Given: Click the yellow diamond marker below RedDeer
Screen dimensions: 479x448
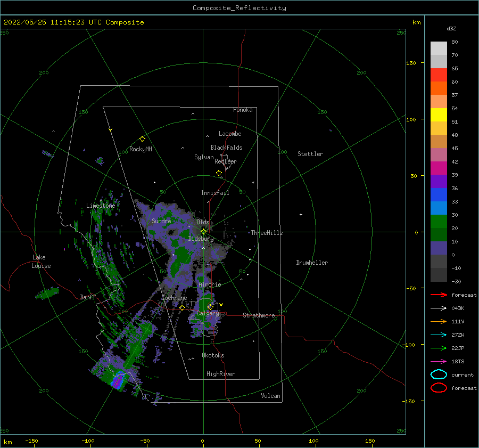Looking at the screenshot, I should (x=219, y=173).
